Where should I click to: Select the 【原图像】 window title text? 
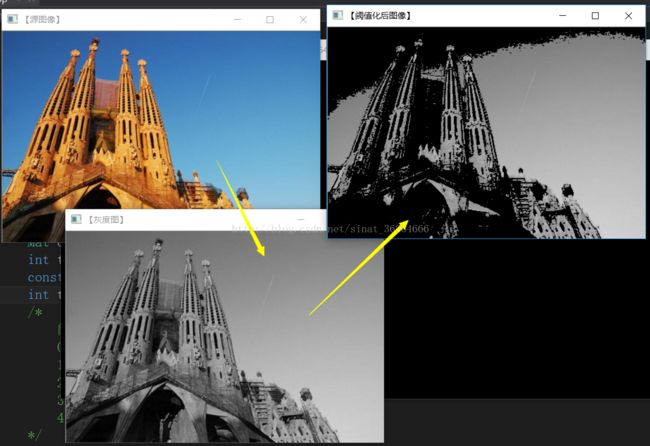coord(42,19)
